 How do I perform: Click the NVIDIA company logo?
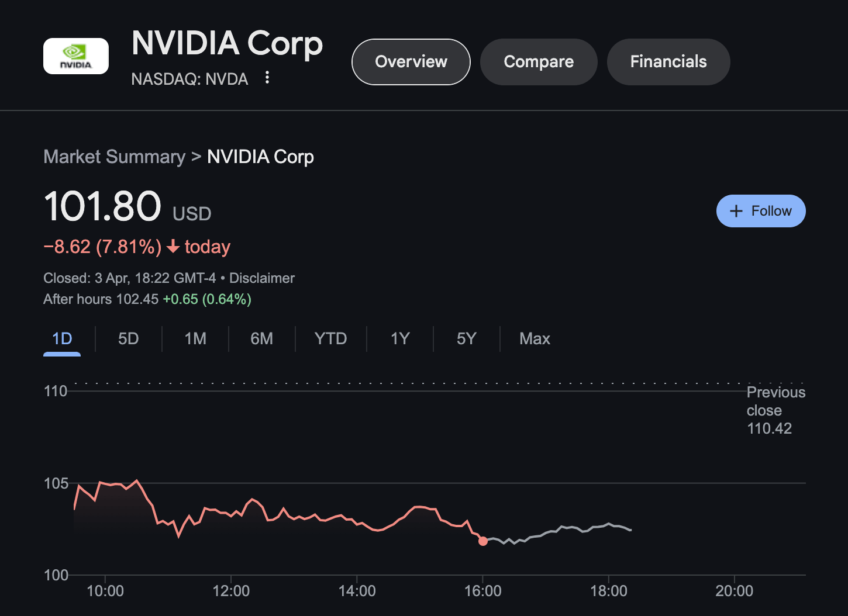coord(75,56)
